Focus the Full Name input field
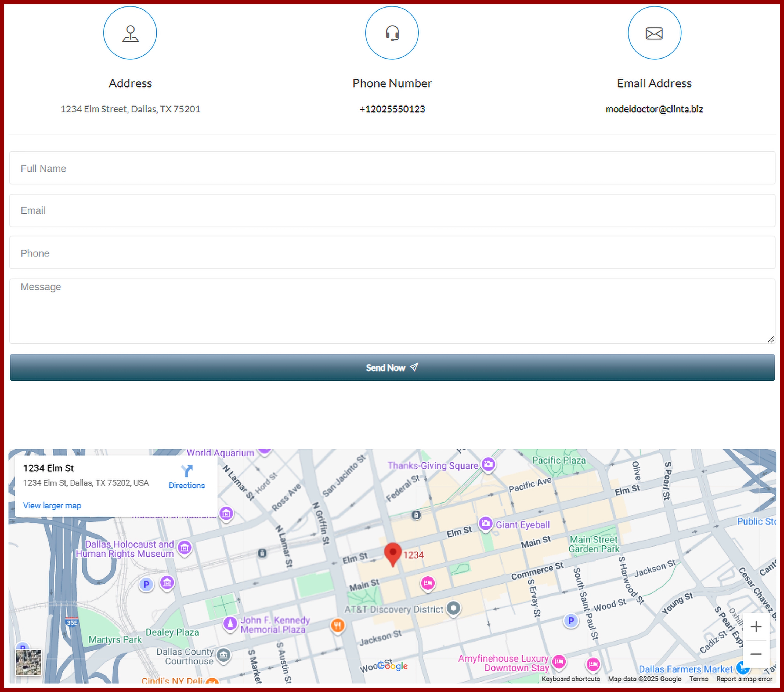This screenshot has width=784, height=692. (x=392, y=168)
